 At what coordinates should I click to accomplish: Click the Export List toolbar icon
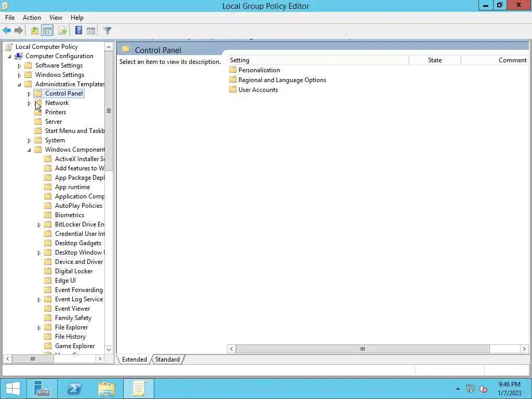tap(63, 31)
